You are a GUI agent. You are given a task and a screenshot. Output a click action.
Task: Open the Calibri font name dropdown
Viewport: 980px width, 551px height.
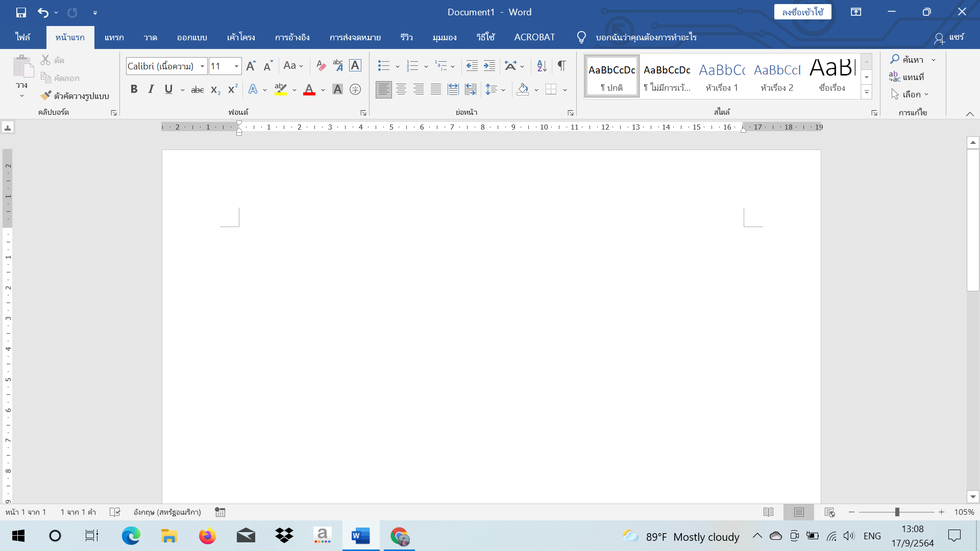pyautogui.click(x=202, y=66)
